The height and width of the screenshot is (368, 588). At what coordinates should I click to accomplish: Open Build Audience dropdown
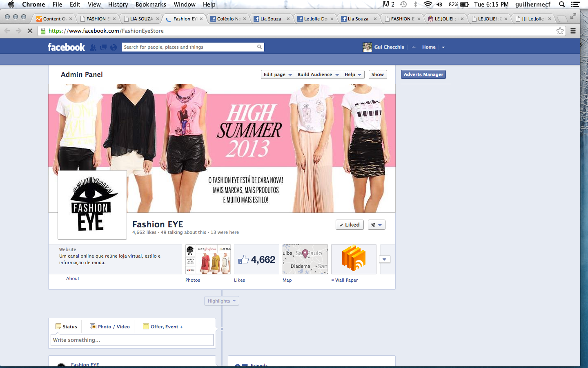pyautogui.click(x=318, y=74)
